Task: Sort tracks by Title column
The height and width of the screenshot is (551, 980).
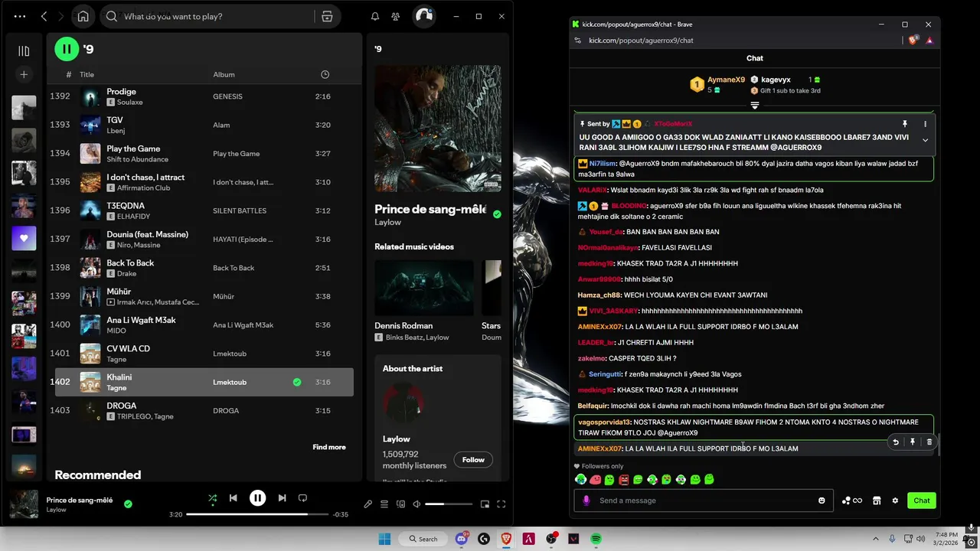Action: tap(87, 74)
